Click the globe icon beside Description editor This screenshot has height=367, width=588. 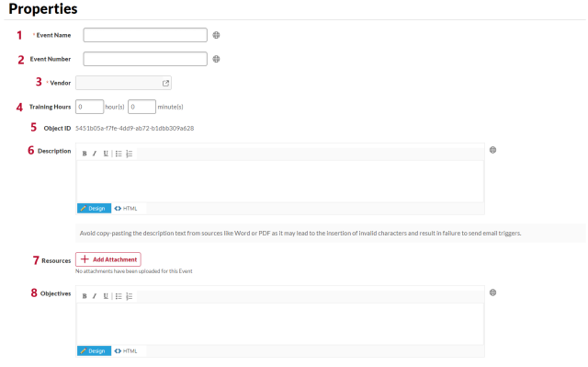492,150
